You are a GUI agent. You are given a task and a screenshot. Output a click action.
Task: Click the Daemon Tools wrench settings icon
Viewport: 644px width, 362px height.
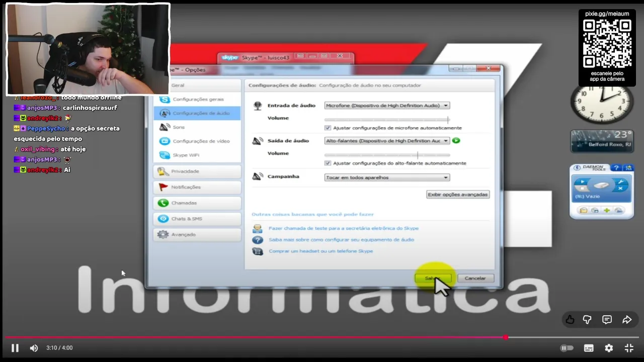point(620,182)
